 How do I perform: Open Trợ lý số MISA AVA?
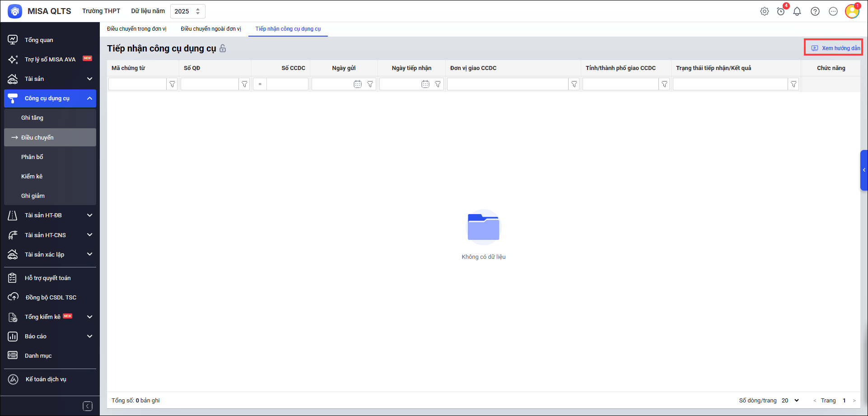(50, 59)
